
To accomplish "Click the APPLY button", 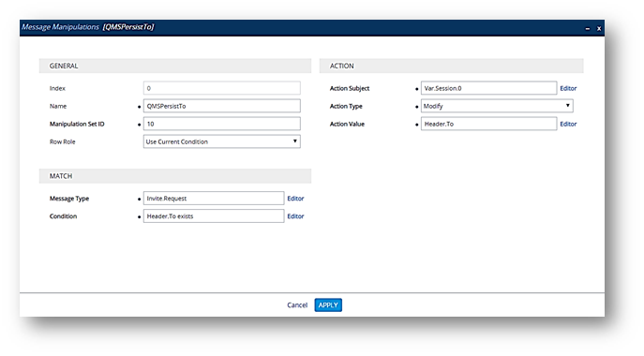I will click(x=328, y=305).
